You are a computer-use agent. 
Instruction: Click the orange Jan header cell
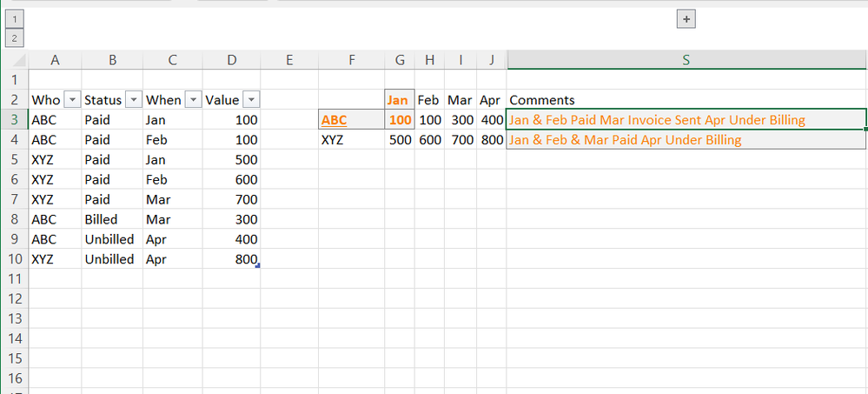tap(400, 100)
